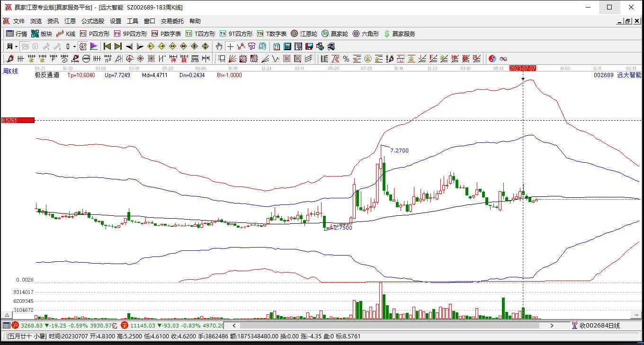This screenshot has height=345, width=644.
Task: Open the 资讯 menu
Action: click(53, 21)
